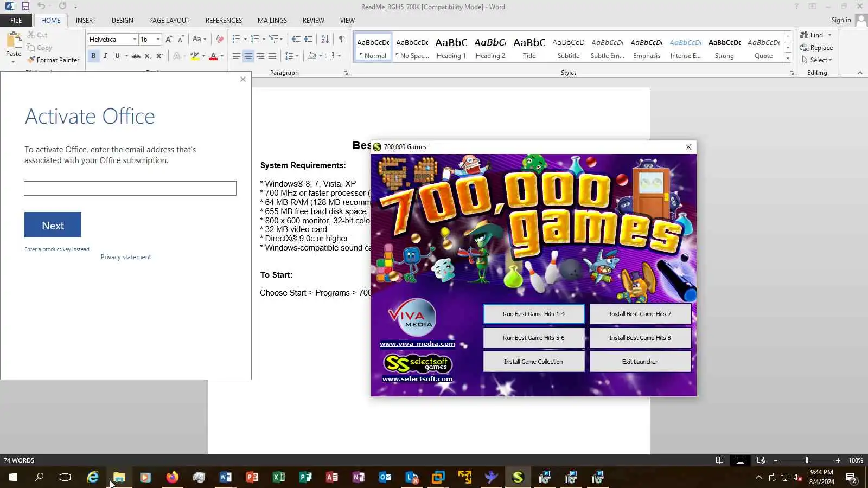Click the bullet list icon
This screenshot has width=868, height=488.
tap(236, 39)
